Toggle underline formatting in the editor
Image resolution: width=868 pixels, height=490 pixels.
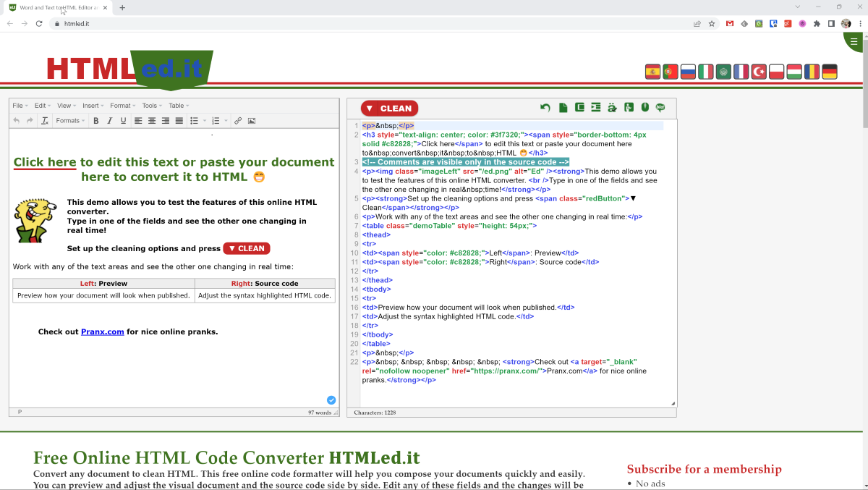124,121
